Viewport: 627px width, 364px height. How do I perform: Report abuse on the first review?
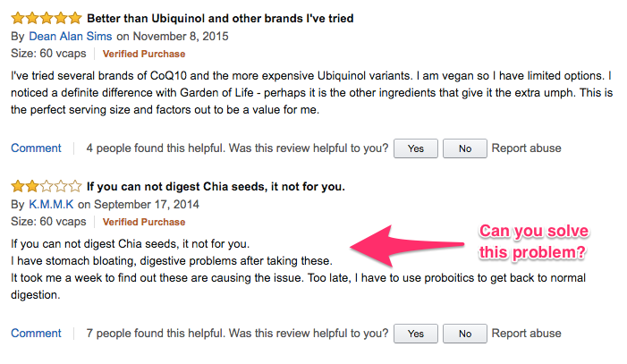point(526,148)
